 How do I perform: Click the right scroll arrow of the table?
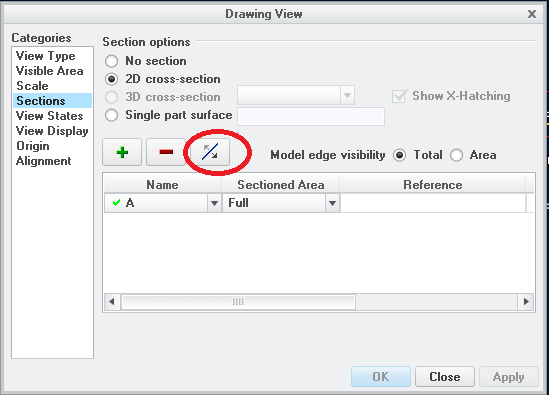tap(526, 302)
